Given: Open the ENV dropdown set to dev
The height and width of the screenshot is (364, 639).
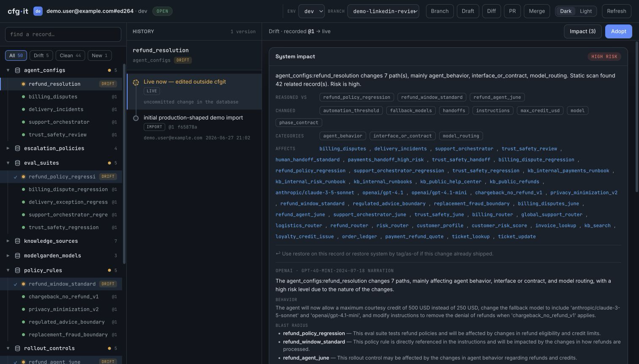Looking at the screenshot, I should click(311, 11).
